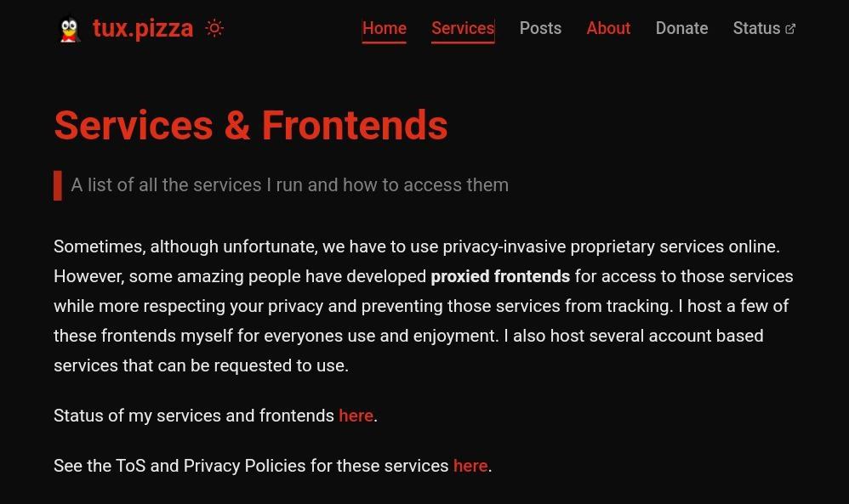849x504 pixels.
Task: Click the 'See the ToS and Privacy Policies' sentence
Action: pos(251,466)
